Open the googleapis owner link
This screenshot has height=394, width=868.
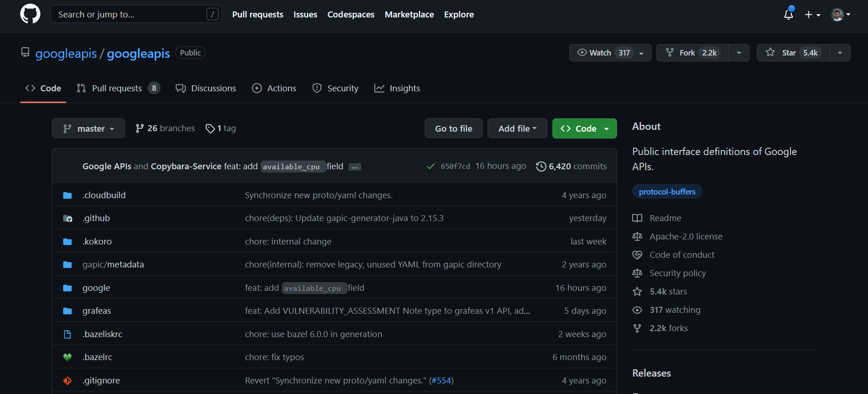click(66, 54)
